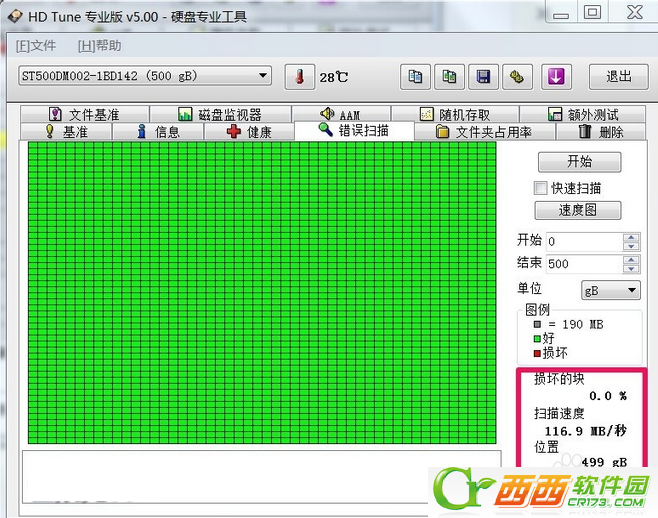Click the 0.0 % damaged blocks value
The width and height of the screenshot is (658, 518).
click(608, 396)
